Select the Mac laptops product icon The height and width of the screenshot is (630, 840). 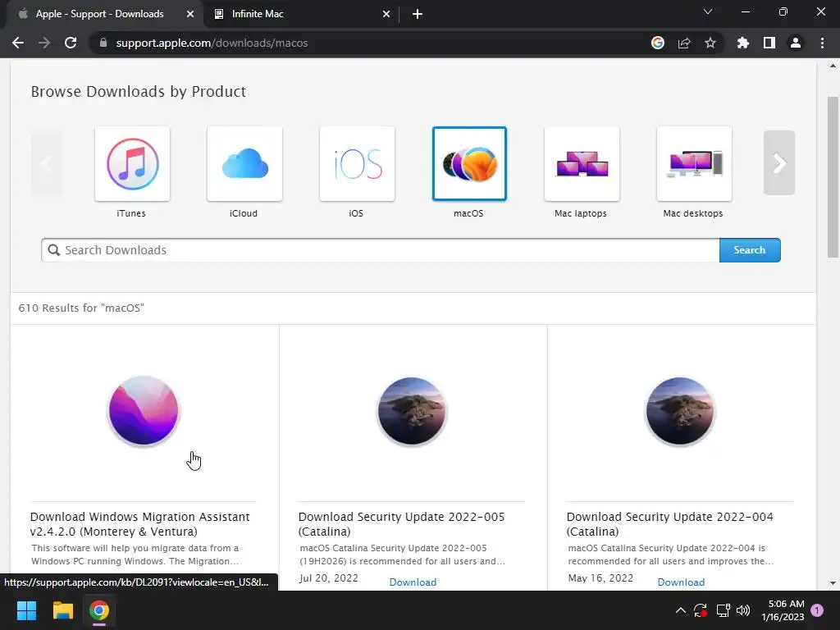[x=582, y=164]
